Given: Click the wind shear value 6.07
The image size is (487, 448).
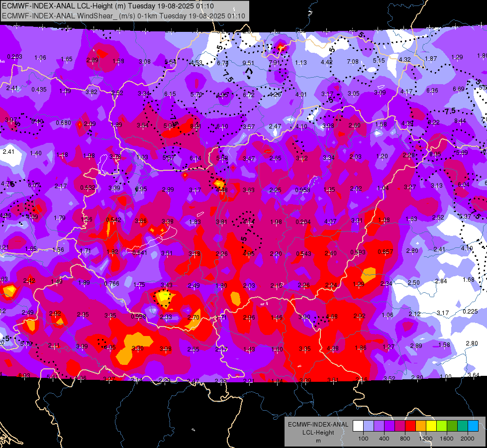Looking at the screenshot, I should pyautogui.click(x=34, y=185).
